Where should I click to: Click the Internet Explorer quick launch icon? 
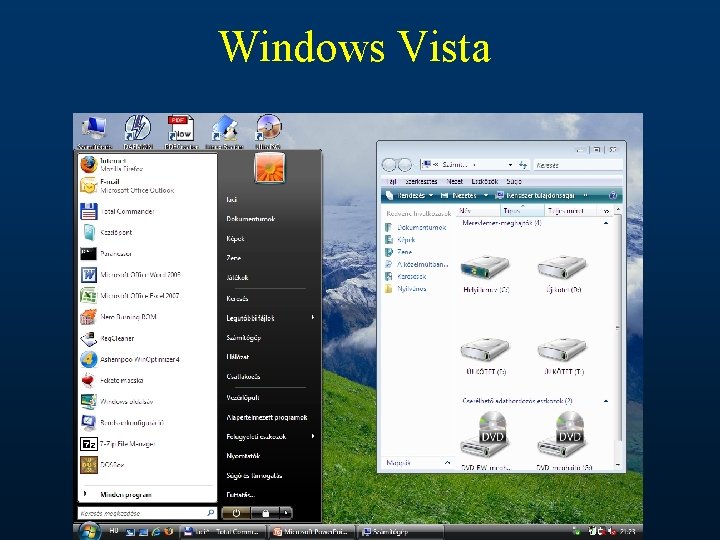tap(156, 532)
